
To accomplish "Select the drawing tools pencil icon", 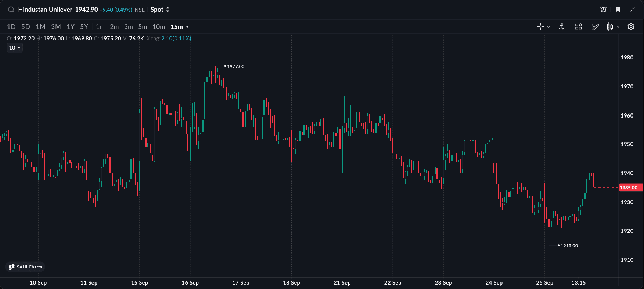I will pyautogui.click(x=595, y=26).
